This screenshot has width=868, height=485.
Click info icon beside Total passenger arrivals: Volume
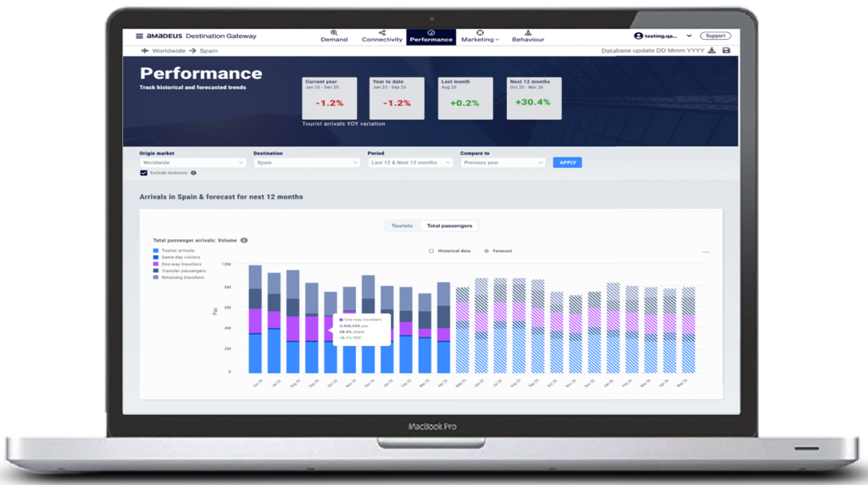coord(244,241)
